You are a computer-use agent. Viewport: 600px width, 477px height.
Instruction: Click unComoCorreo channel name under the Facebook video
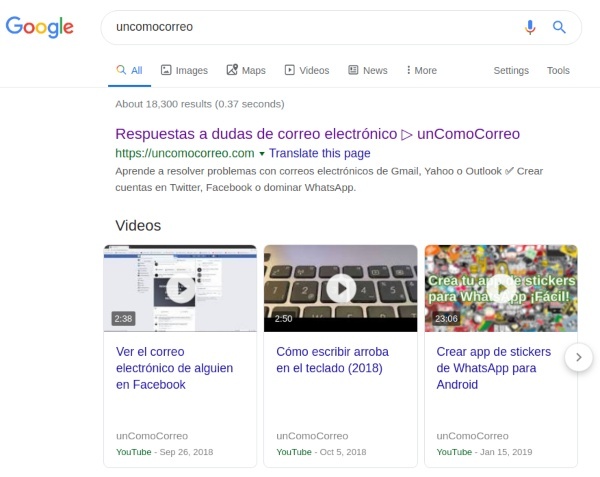pos(152,436)
